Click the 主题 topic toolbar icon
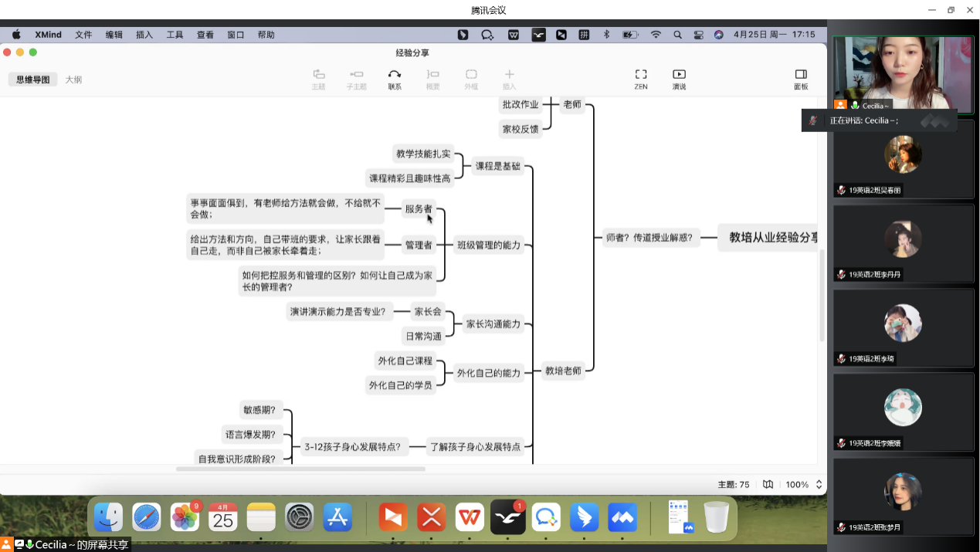 [318, 75]
